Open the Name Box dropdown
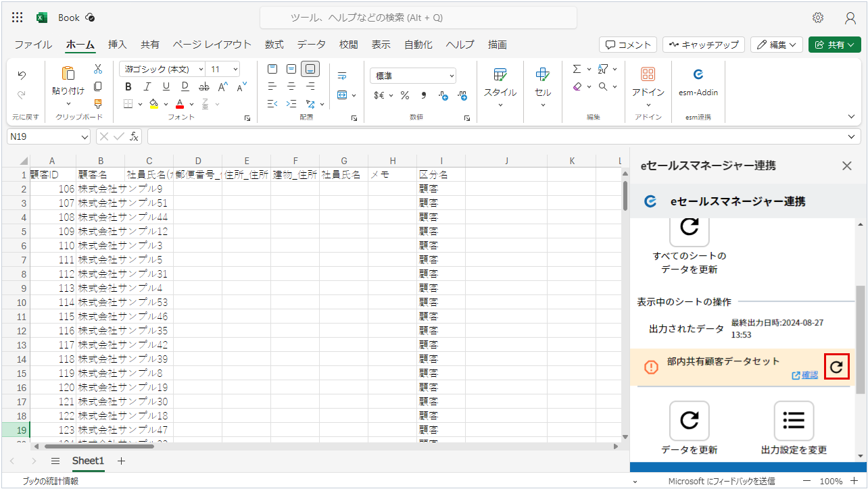Image resolution: width=868 pixels, height=489 pixels. tap(85, 136)
